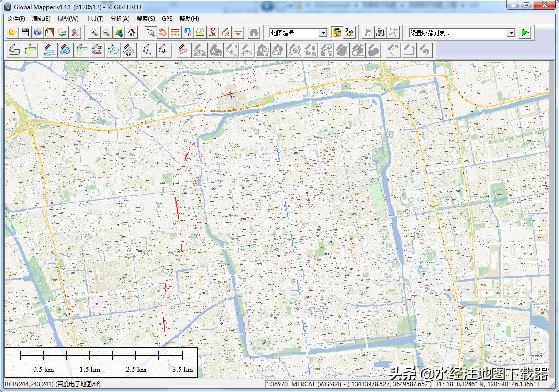The height and width of the screenshot is (392, 559).
Task: Select the Measure ruler tool
Action: (x=175, y=33)
